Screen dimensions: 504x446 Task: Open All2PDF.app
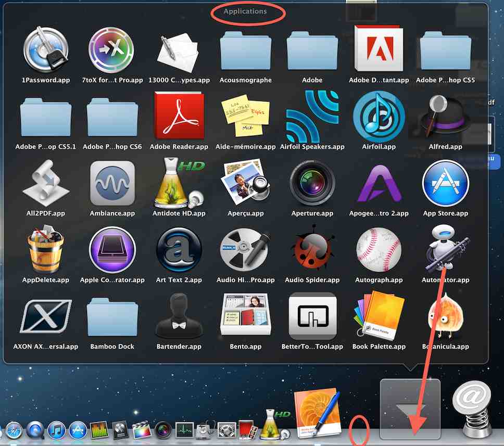(x=46, y=183)
